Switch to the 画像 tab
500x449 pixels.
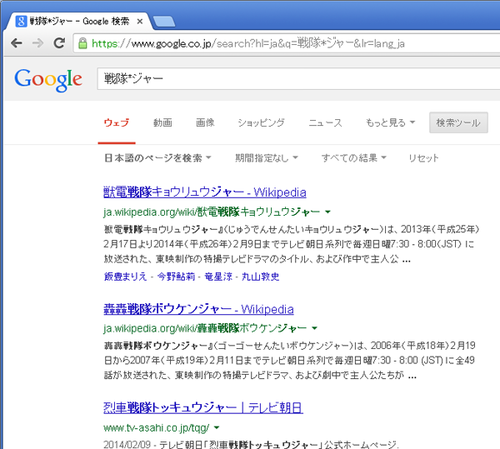click(205, 123)
